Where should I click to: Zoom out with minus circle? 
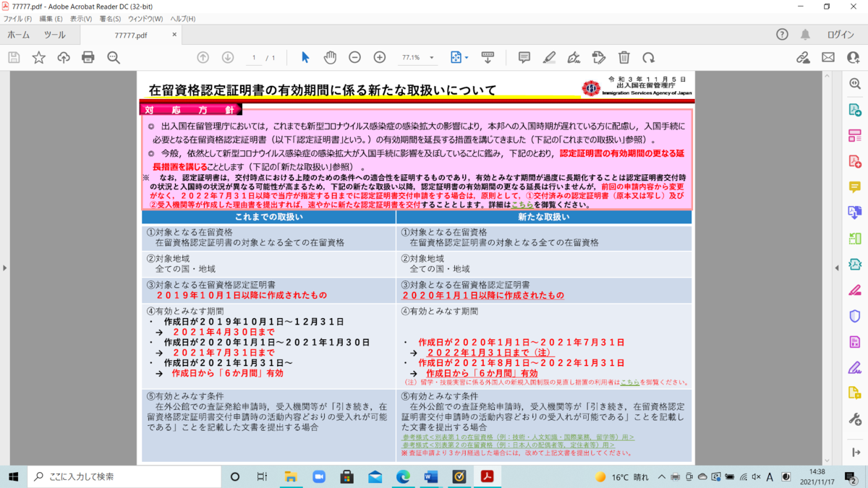pos(354,57)
